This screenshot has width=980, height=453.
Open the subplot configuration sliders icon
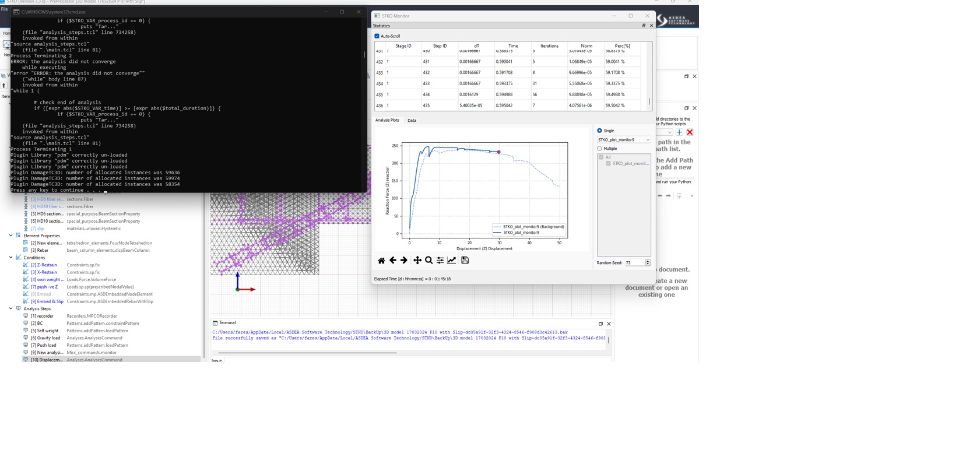[x=440, y=261]
